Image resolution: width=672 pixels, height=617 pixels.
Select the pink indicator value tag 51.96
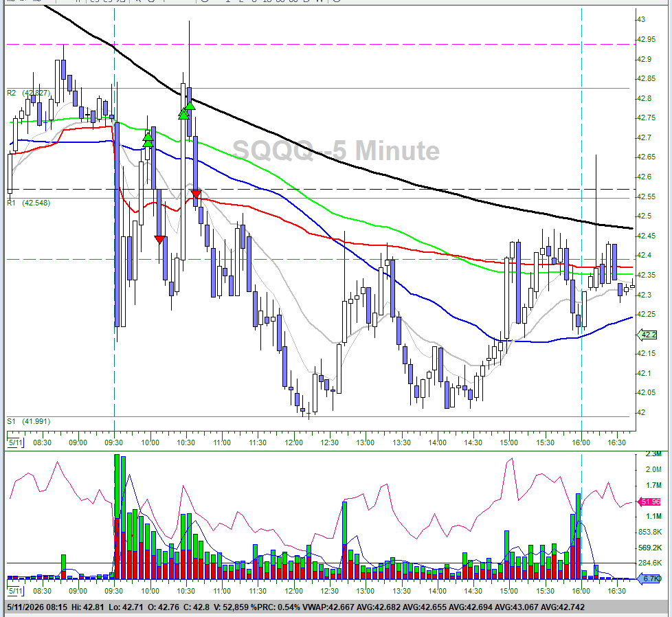[650, 502]
